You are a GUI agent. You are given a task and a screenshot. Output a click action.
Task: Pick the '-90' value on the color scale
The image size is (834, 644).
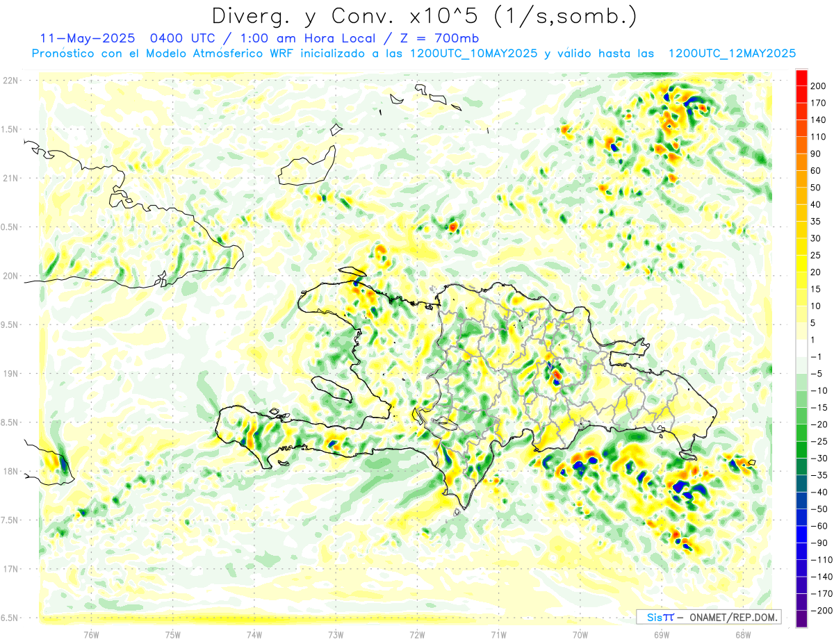pos(819,543)
